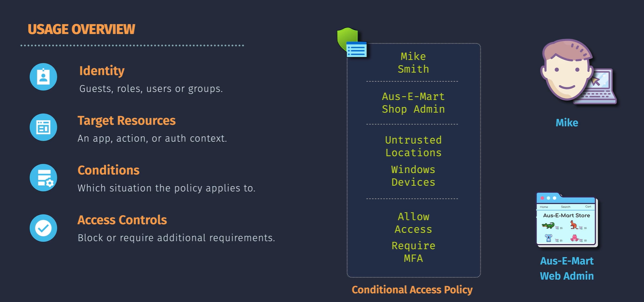Viewport: 644px width, 302px height.
Task: Click the Conditions heading
Action: pyautogui.click(x=108, y=170)
